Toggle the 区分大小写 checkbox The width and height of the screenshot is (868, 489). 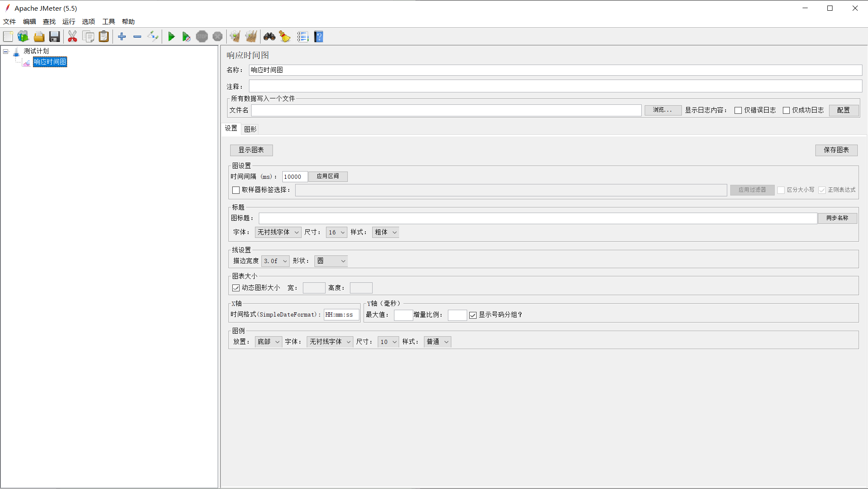coord(781,190)
